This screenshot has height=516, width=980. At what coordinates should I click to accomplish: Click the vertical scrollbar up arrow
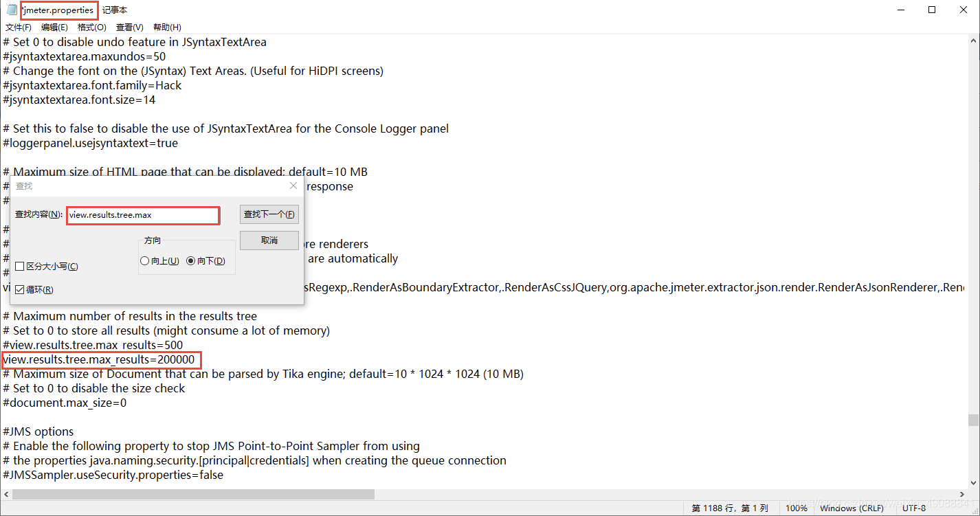click(x=973, y=40)
